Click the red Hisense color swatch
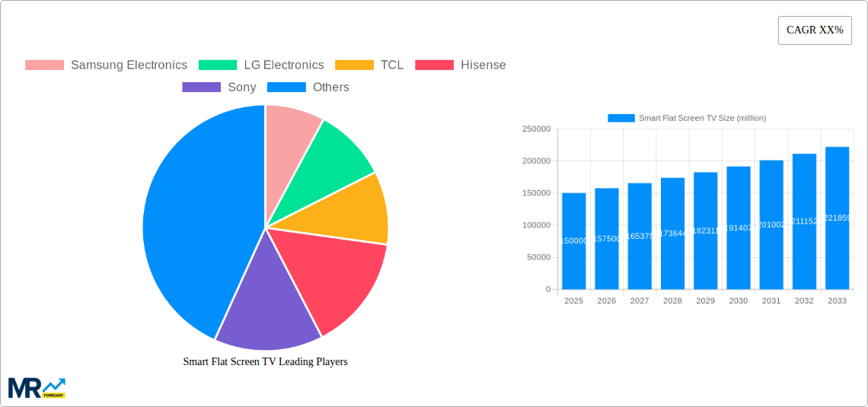 435,65
